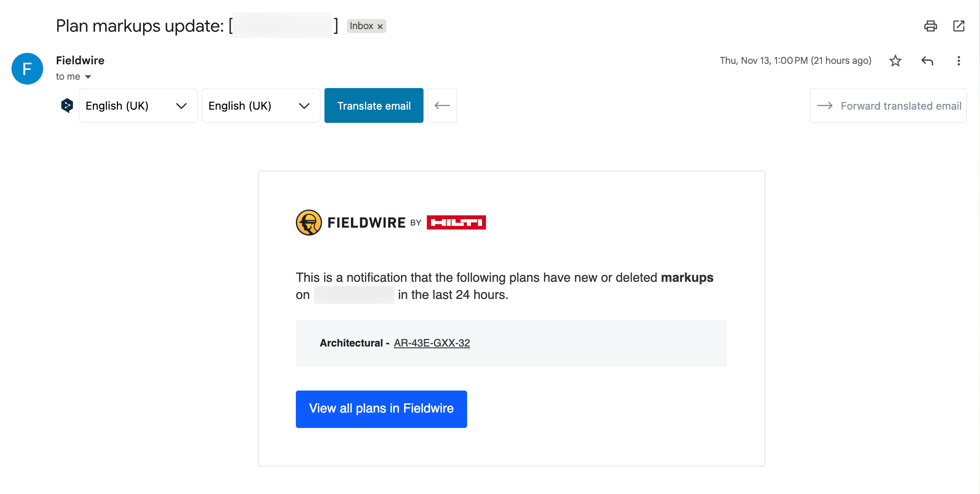
Task: Open email in new window icon
Action: pos(958,26)
